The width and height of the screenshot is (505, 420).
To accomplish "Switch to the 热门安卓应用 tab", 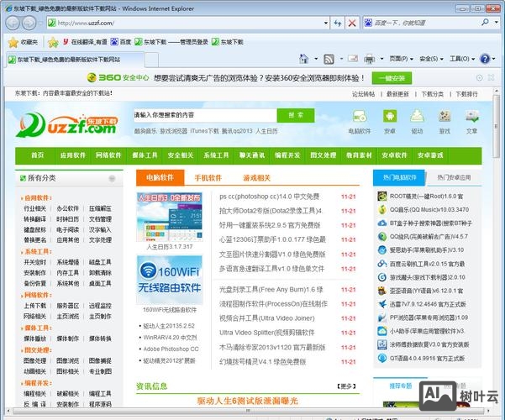I will pos(454,177).
